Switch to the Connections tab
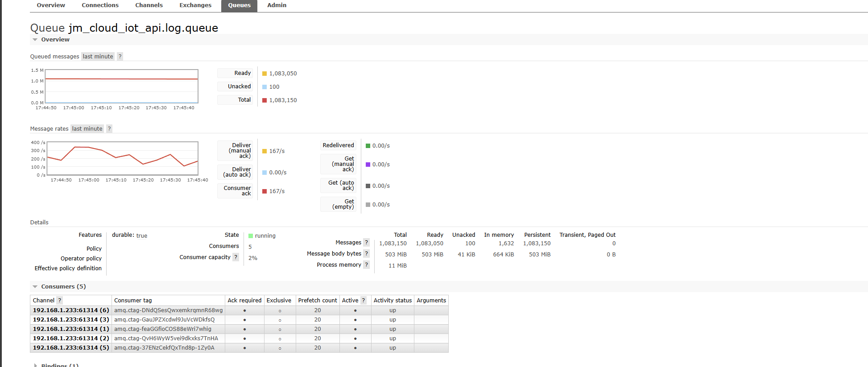This screenshot has width=868, height=367. (x=100, y=5)
